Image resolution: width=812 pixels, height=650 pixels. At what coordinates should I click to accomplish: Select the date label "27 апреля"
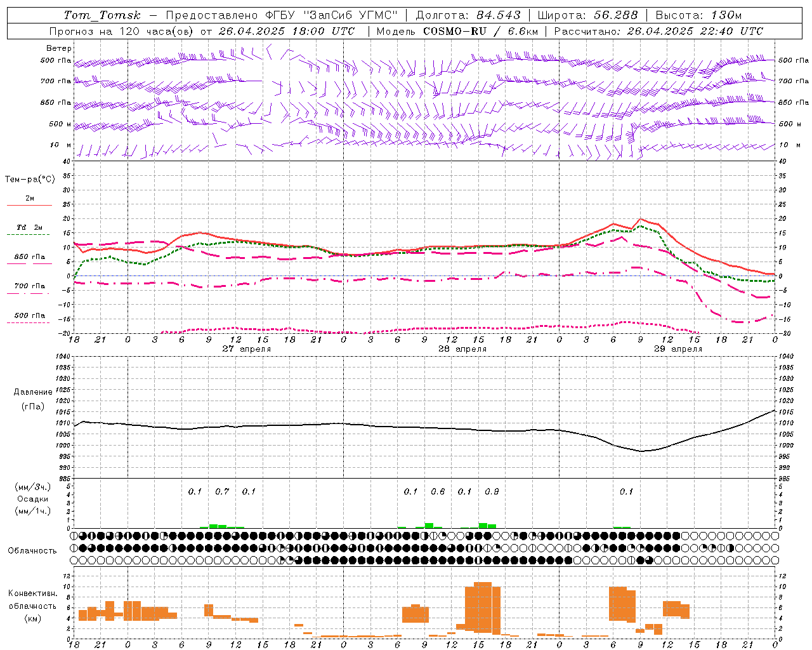click(246, 349)
